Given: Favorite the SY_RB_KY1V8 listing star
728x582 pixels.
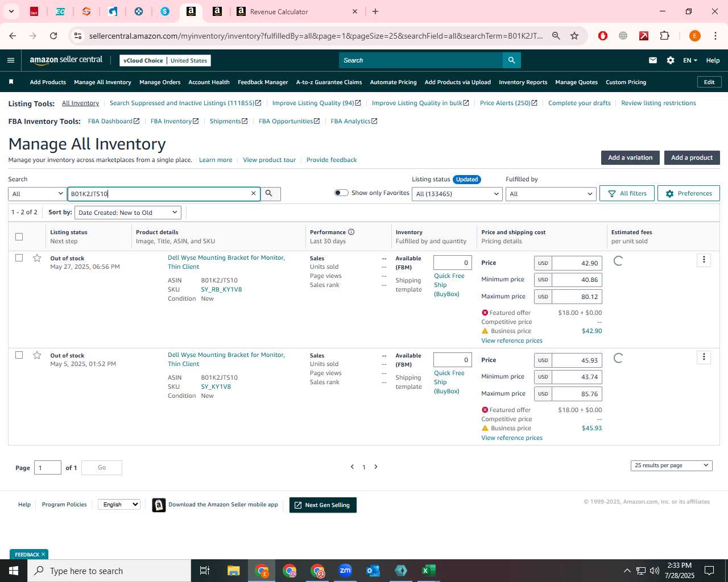Looking at the screenshot, I should (37, 258).
